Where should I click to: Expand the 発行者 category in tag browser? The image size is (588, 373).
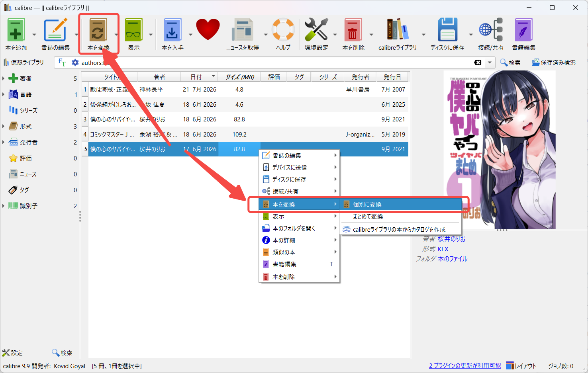[x=3, y=142]
